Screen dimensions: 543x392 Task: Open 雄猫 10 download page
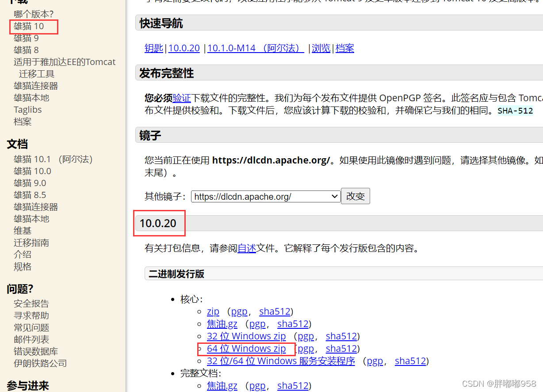click(29, 26)
